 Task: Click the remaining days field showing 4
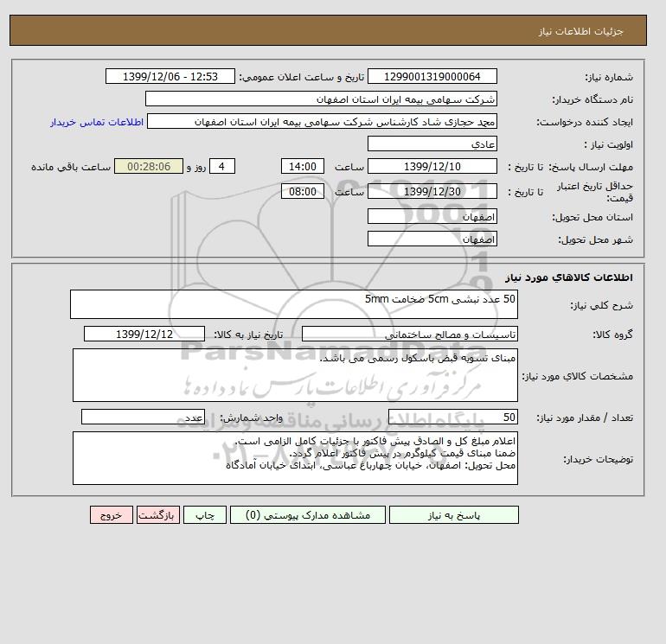[222, 167]
